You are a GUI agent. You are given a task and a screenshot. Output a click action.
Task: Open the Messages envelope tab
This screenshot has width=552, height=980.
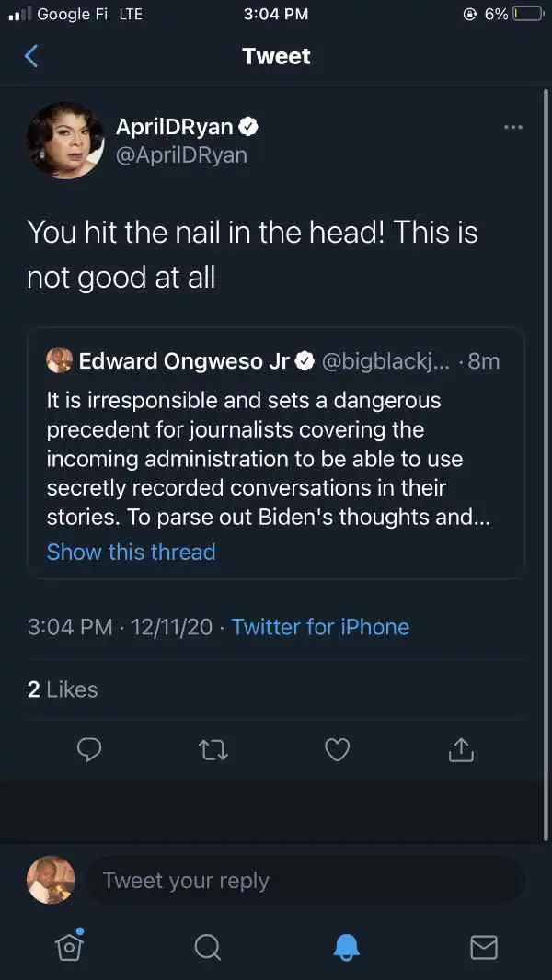[x=484, y=947]
